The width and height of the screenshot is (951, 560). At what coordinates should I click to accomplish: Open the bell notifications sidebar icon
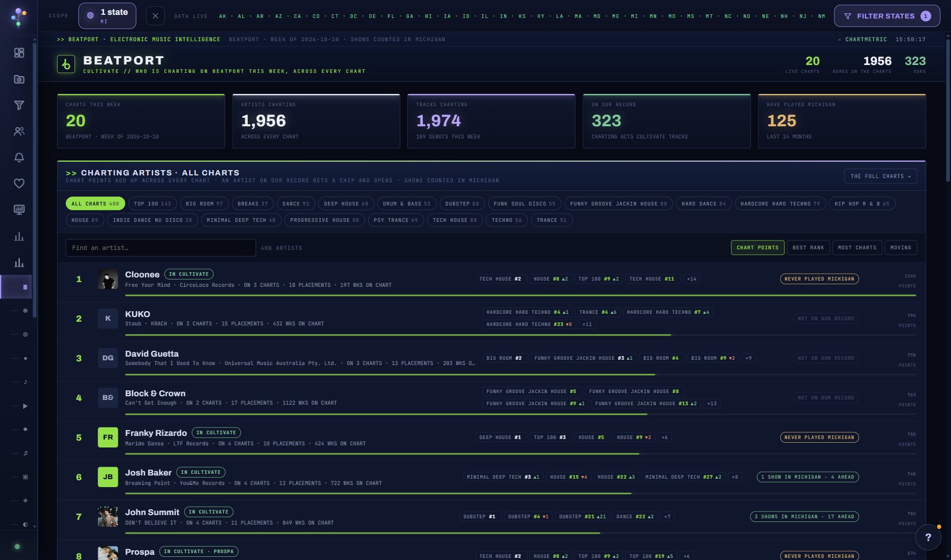point(19,157)
